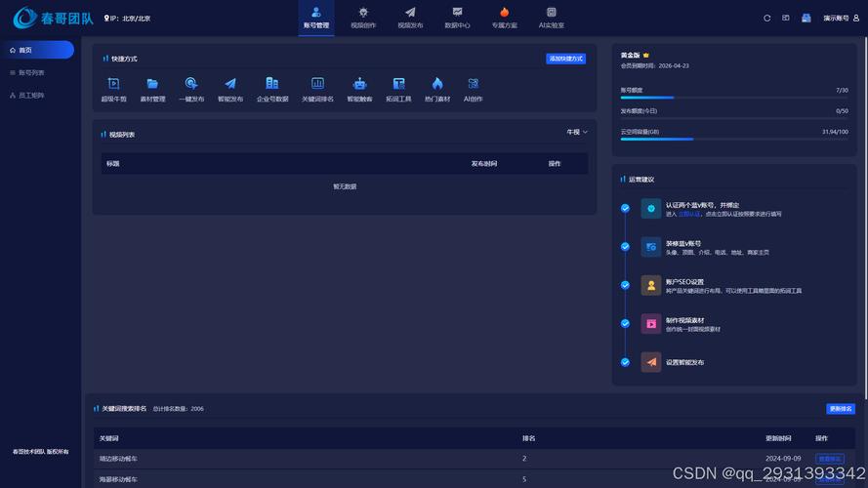The height and width of the screenshot is (488, 868).
Task: Click the refresh icon in top bar
Action: 767,18
